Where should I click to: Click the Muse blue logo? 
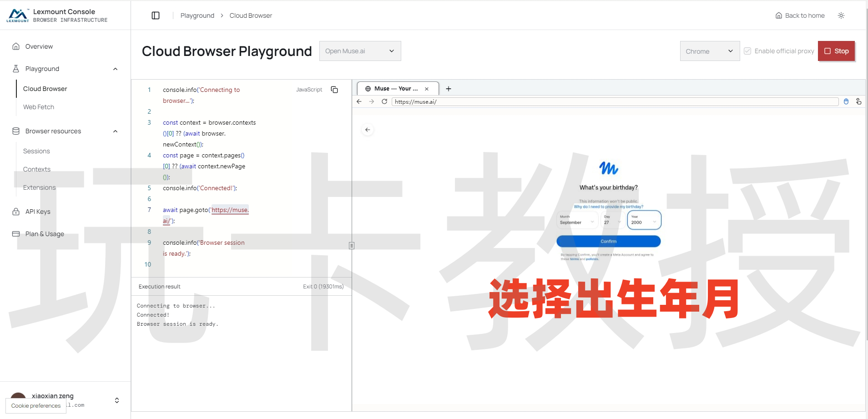coord(609,168)
